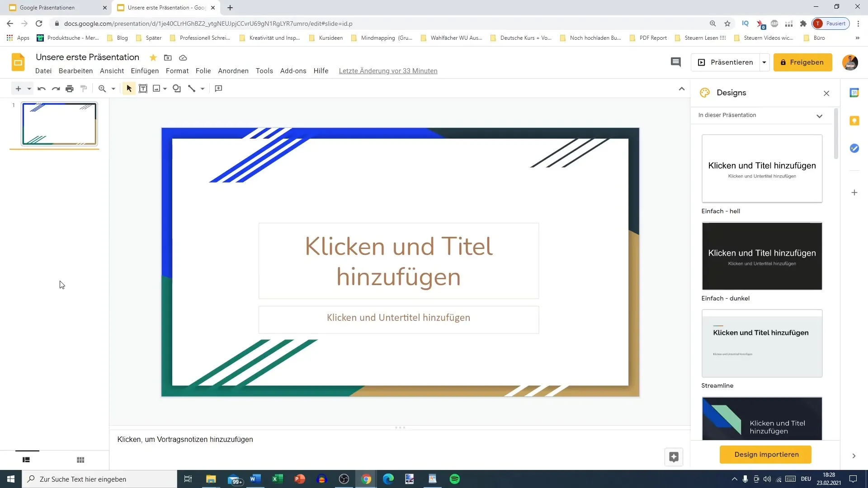This screenshot has height=488, width=868.
Task: Click the text box insert icon
Action: 142,88
